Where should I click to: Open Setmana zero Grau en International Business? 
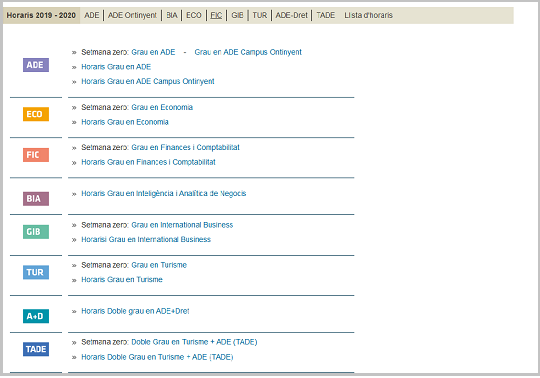tap(182, 225)
